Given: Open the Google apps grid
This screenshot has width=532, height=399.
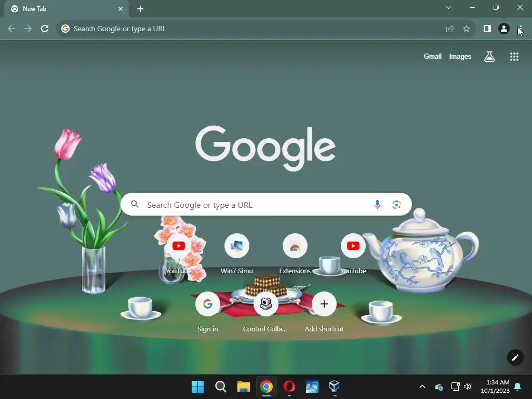Looking at the screenshot, I should (x=514, y=57).
